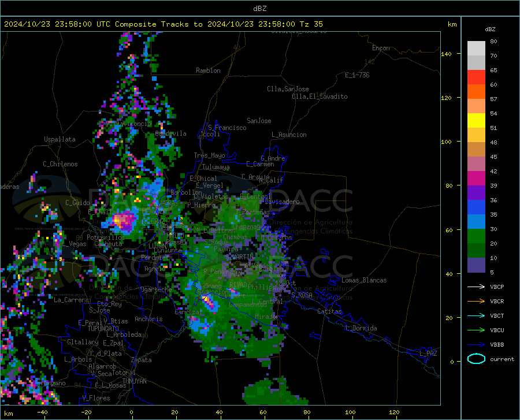Pick the dark orange swatch in dBZ scale
The width and height of the screenshot is (520, 420).
476,92
